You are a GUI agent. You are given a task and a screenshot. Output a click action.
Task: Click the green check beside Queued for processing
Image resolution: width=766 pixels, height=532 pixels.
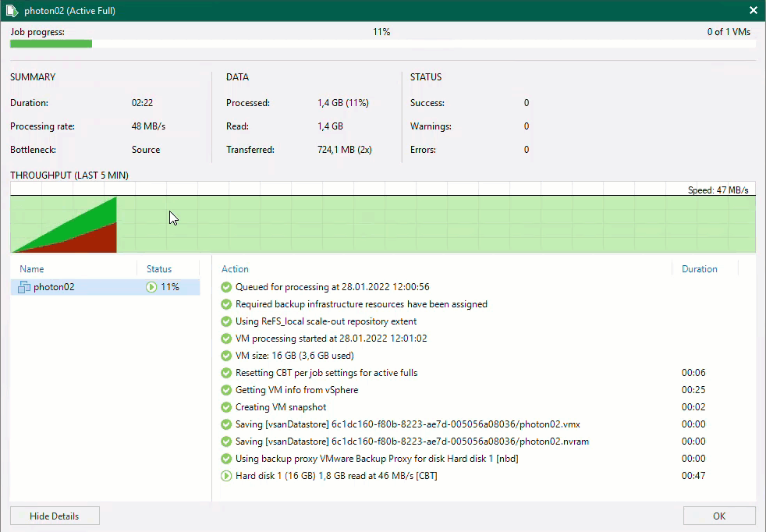click(x=226, y=287)
